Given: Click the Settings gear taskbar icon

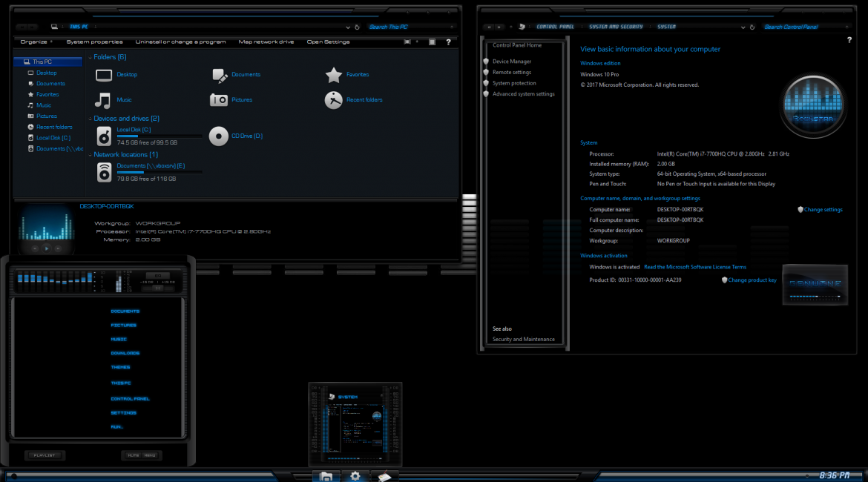Looking at the screenshot, I should (355, 477).
